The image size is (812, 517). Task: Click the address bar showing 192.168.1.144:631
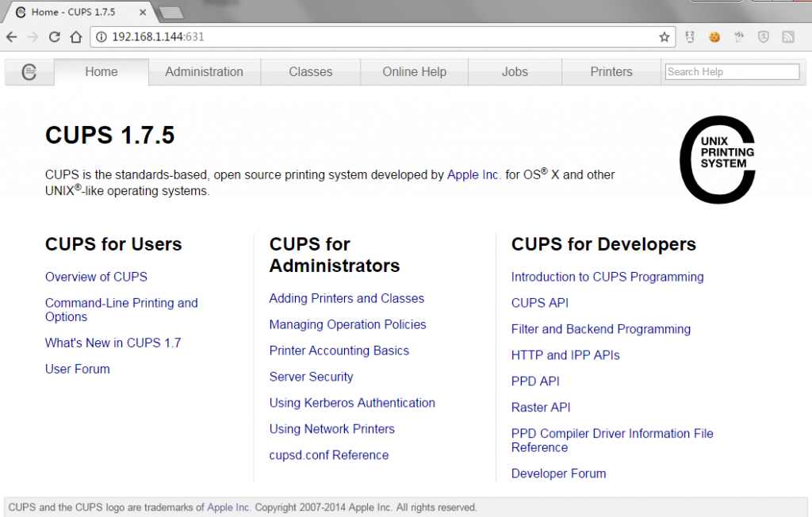coord(382,36)
